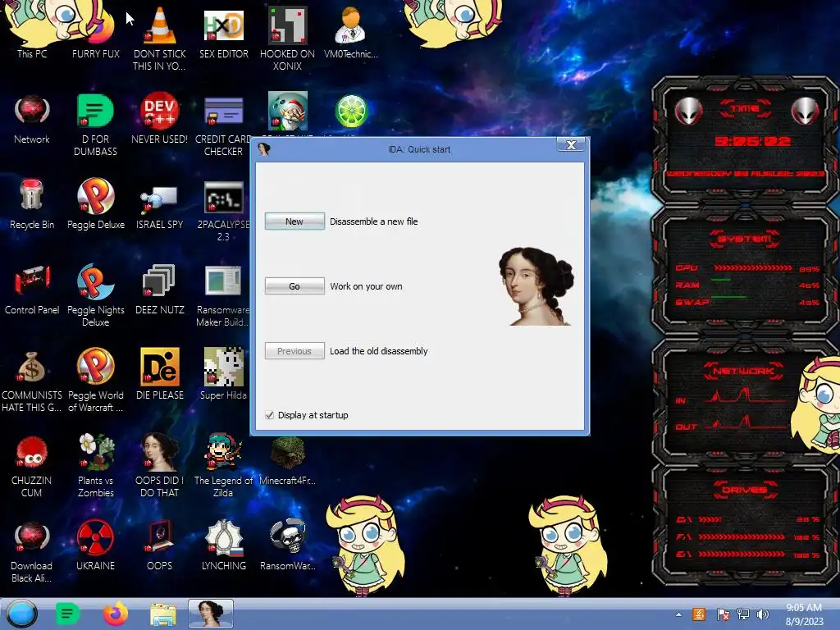
Task: Select the Super Hilda icon
Action: tap(223, 374)
